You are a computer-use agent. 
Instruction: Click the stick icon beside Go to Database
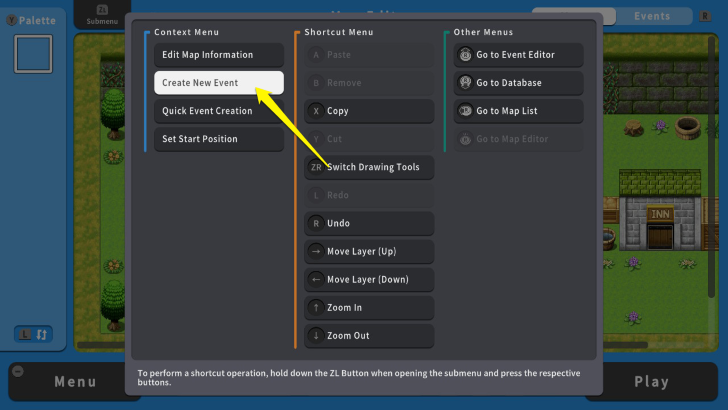tap(465, 83)
